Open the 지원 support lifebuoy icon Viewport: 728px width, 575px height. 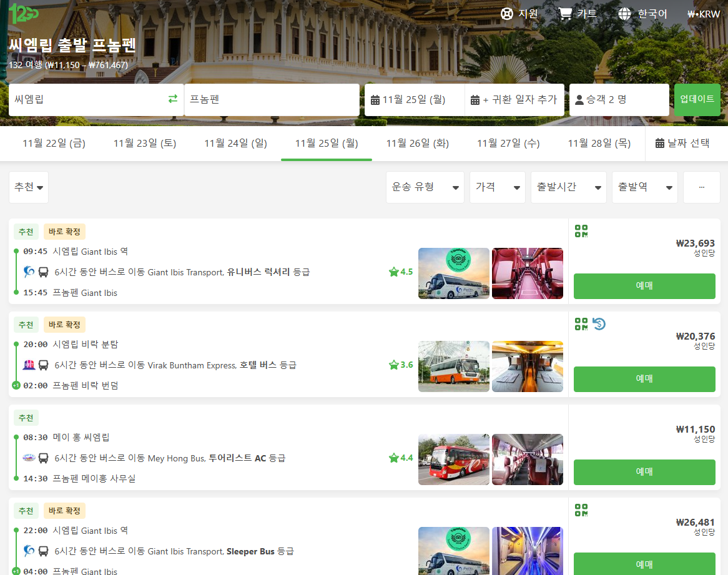pos(506,14)
